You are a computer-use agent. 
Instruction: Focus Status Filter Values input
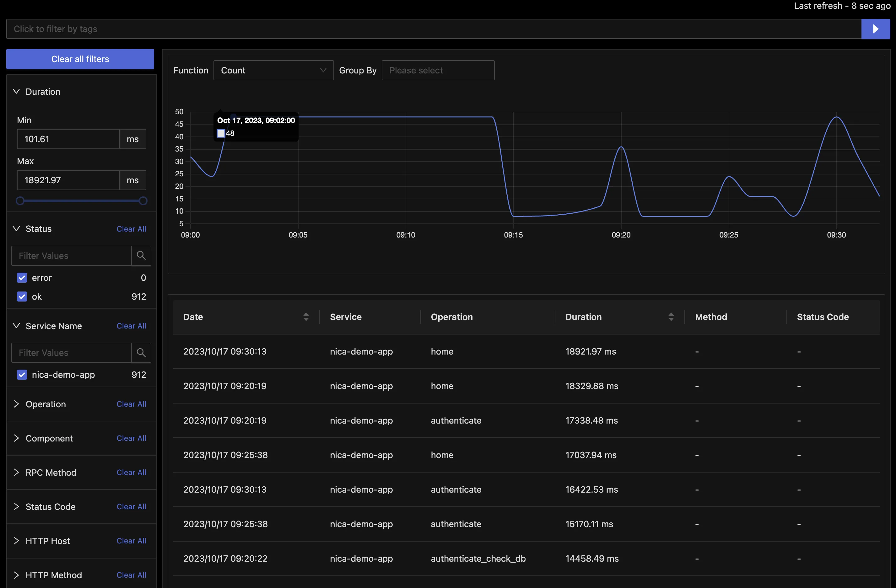(x=72, y=256)
